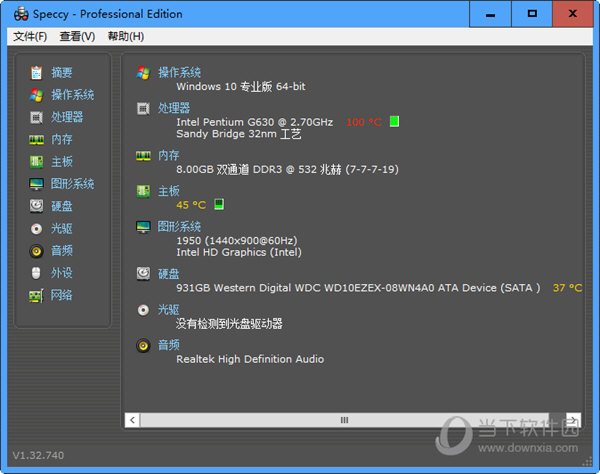Open the 处理器 heading link in main panel

pyautogui.click(x=174, y=108)
